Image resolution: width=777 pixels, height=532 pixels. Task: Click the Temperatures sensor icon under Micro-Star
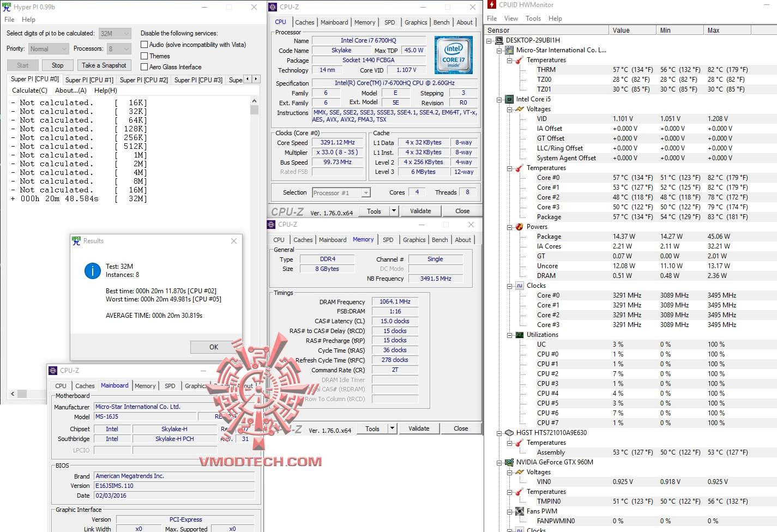coord(519,60)
